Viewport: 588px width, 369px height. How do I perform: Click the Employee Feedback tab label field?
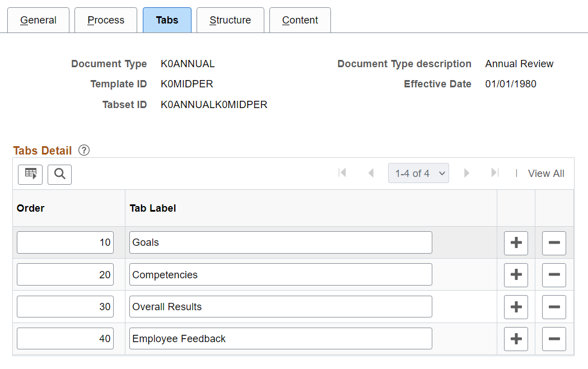[x=281, y=339]
